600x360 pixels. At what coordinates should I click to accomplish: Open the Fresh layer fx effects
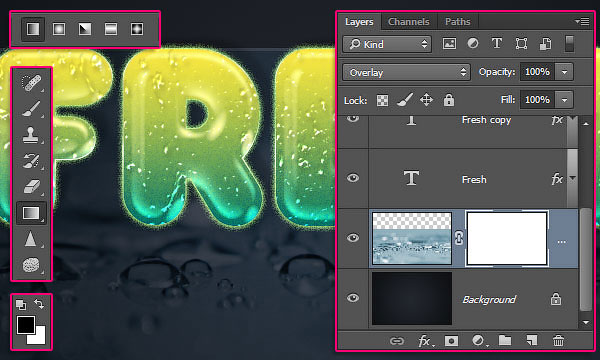coord(557,179)
